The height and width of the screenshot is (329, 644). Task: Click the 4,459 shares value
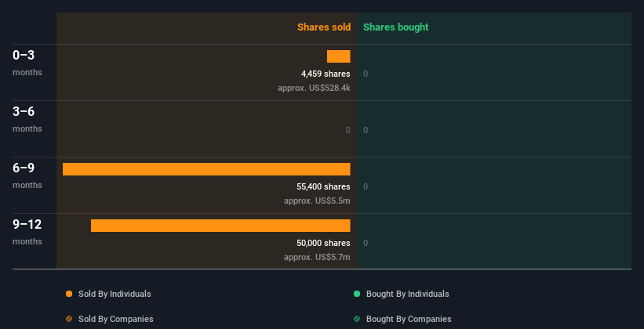point(326,74)
